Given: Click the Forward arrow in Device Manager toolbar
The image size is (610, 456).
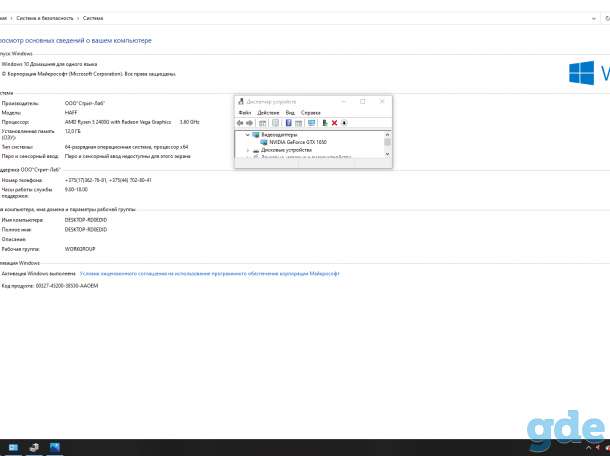Looking at the screenshot, I should coord(249,123).
